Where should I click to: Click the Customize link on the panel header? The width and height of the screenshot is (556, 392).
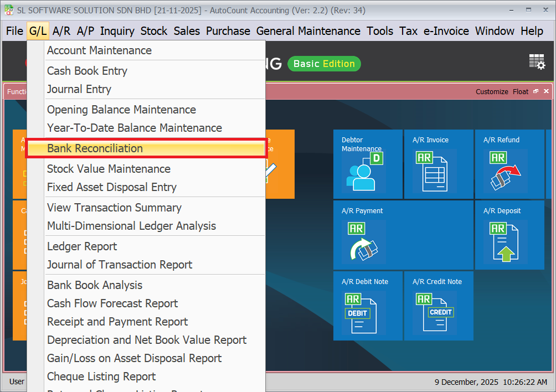click(492, 91)
